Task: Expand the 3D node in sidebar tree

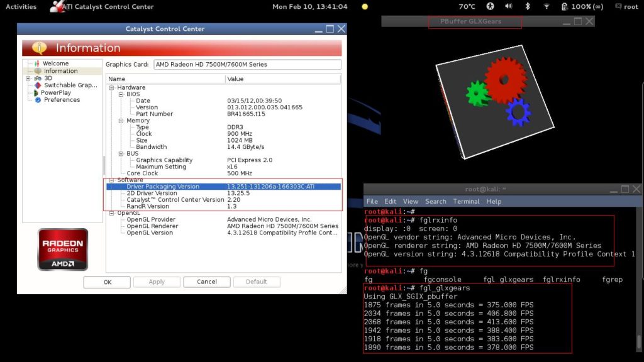Action: coord(28,78)
